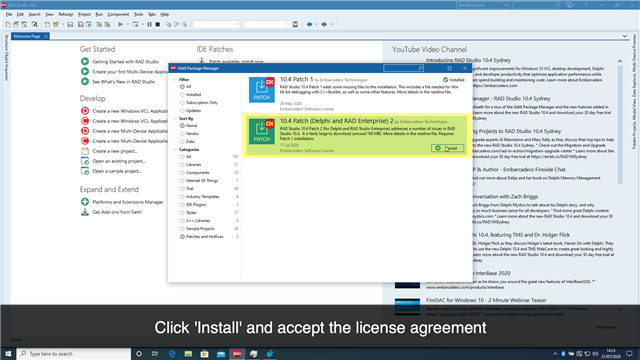The height and width of the screenshot is (360, 640).
Task: Click the device preview icon after combo boxes
Action: (x=296, y=24)
